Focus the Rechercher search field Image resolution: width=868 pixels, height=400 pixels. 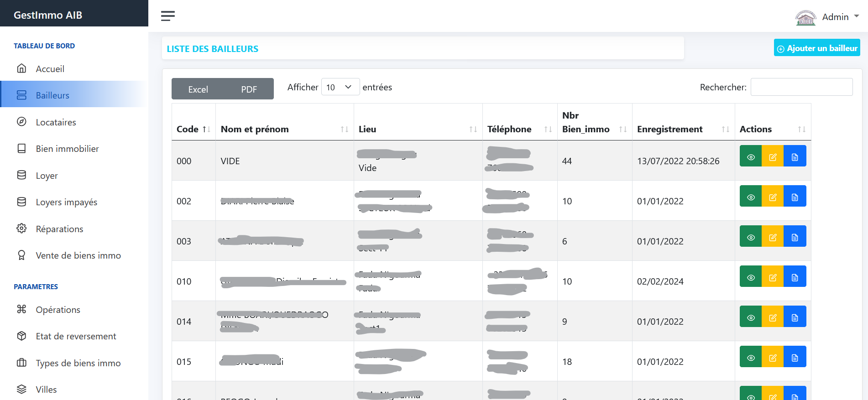801,87
